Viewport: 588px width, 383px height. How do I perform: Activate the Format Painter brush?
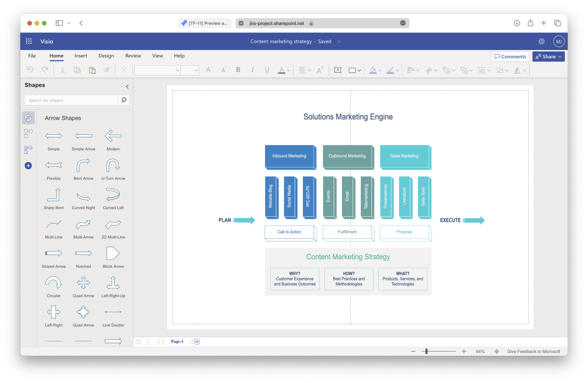(106, 70)
